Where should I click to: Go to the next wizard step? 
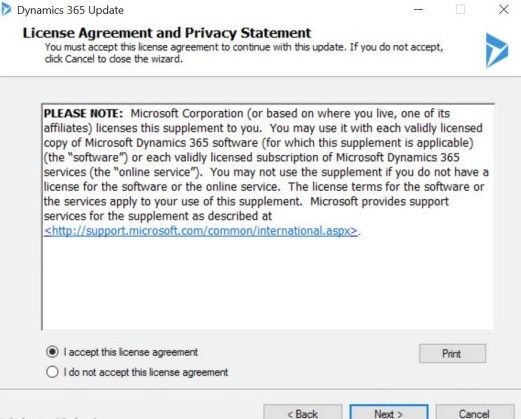click(389, 412)
